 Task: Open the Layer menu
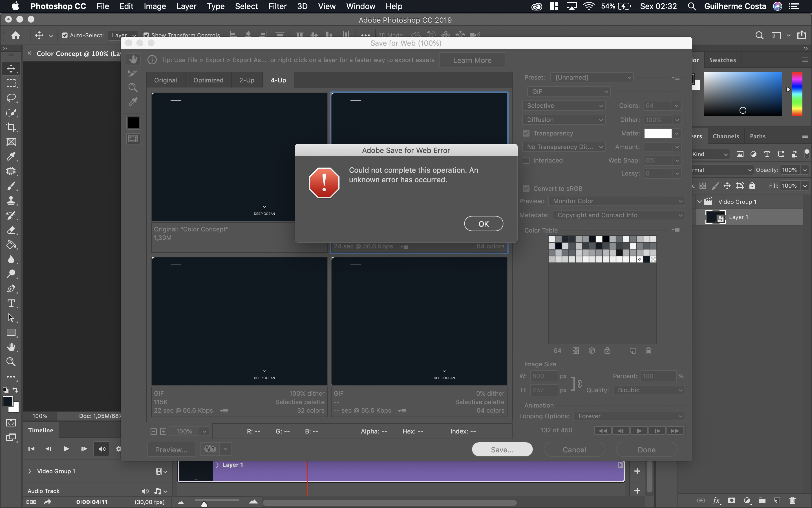pyautogui.click(x=186, y=6)
